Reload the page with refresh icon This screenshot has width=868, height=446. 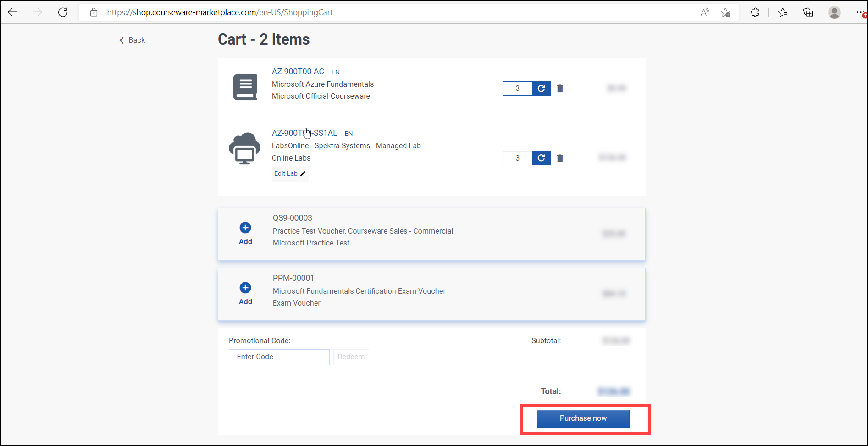63,12
